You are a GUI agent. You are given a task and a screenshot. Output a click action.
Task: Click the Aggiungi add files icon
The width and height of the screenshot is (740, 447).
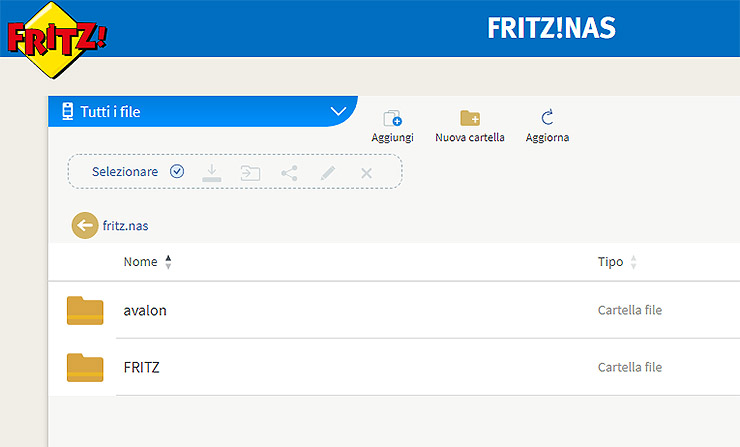click(392, 119)
